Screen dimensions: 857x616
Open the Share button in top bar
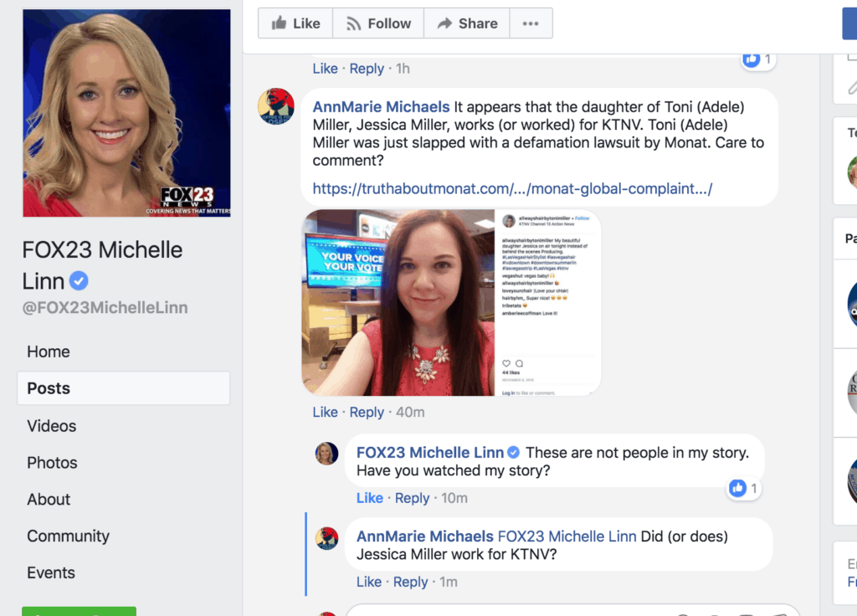click(x=467, y=23)
